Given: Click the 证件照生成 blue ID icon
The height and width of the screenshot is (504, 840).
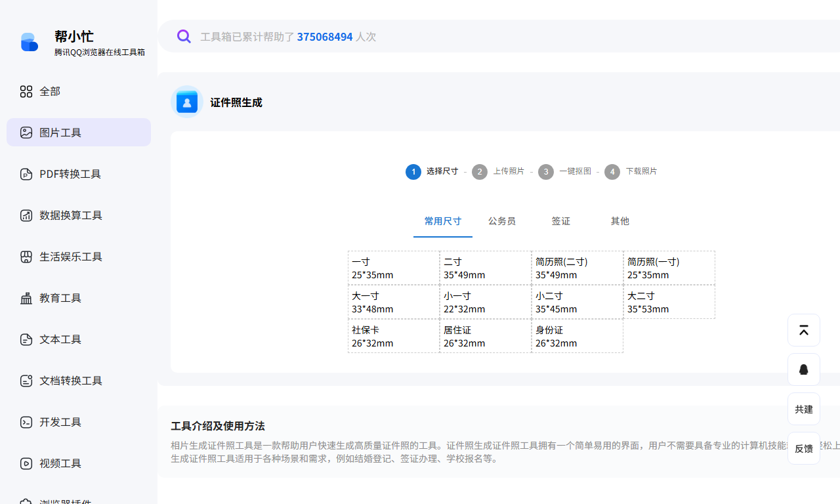Looking at the screenshot, I should (187, 102).
